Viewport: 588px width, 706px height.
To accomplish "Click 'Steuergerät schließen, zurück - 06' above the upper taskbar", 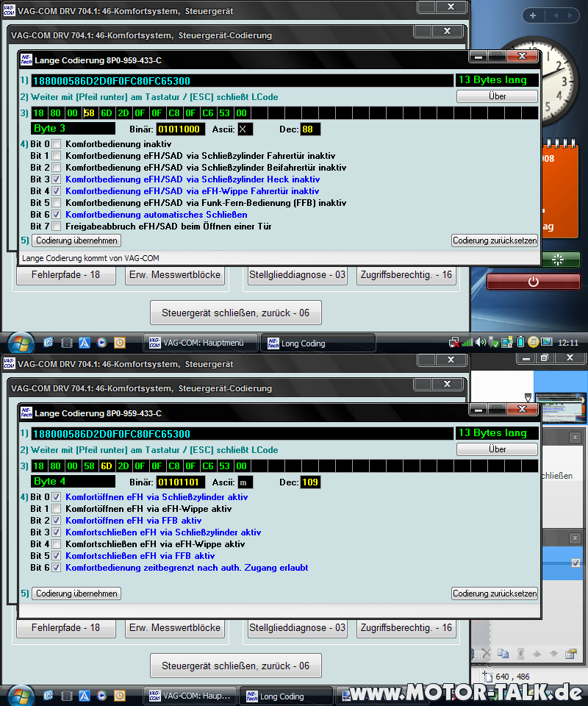I will (x=236, y=313).
